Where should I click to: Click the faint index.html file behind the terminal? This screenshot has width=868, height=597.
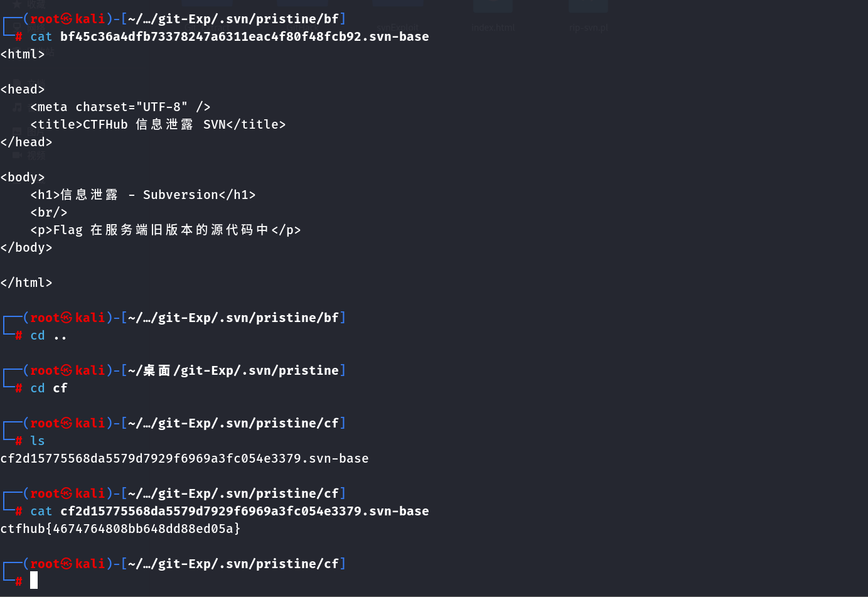click(493, 27)
